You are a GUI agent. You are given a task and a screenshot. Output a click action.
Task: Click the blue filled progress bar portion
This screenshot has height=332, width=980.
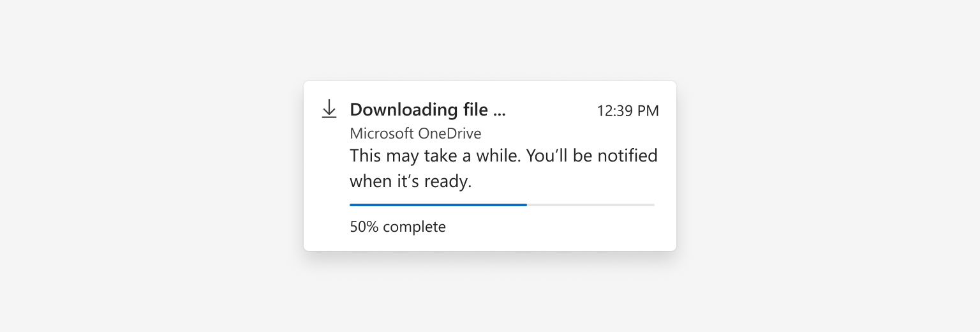point(438,205)
